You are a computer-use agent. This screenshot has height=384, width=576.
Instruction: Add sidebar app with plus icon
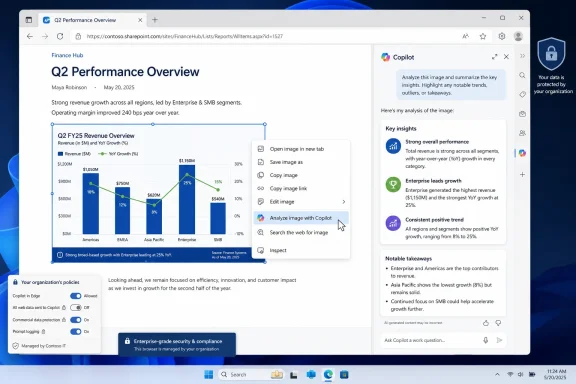tap(522, 175)
